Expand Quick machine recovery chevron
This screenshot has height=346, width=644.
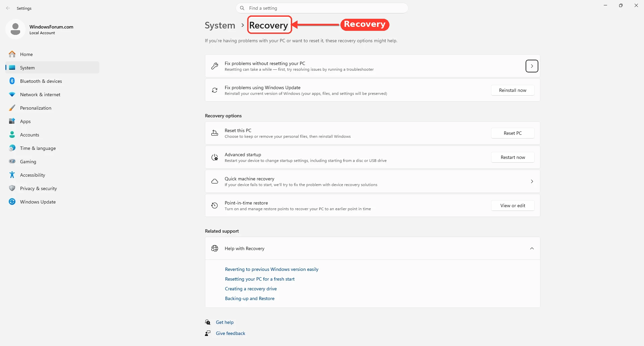(x=532, y=181)
